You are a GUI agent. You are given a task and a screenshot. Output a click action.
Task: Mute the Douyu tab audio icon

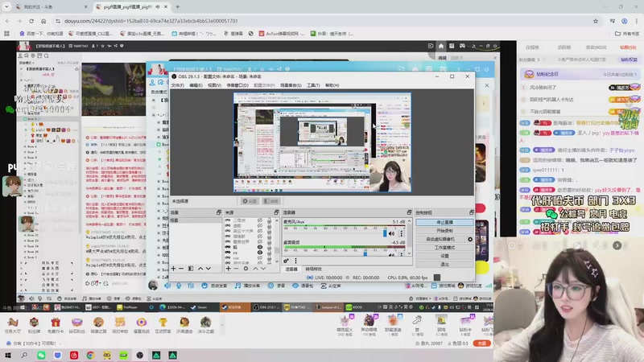(x=158, y=7)
